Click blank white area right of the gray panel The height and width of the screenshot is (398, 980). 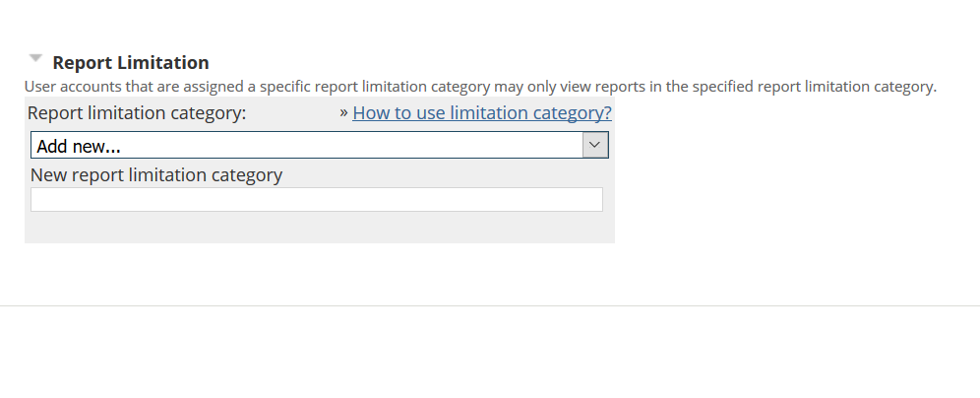tap(787, 177)
